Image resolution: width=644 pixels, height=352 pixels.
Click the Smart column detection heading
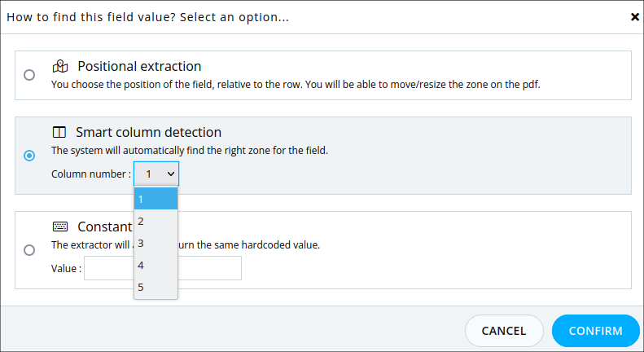(x=148, y=132)
